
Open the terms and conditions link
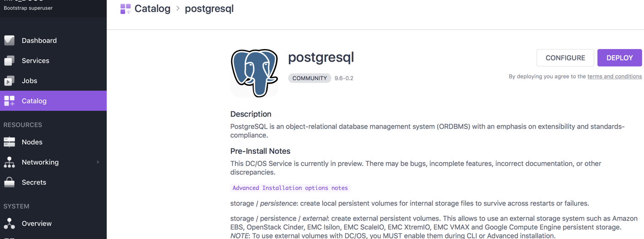(614, 76)
